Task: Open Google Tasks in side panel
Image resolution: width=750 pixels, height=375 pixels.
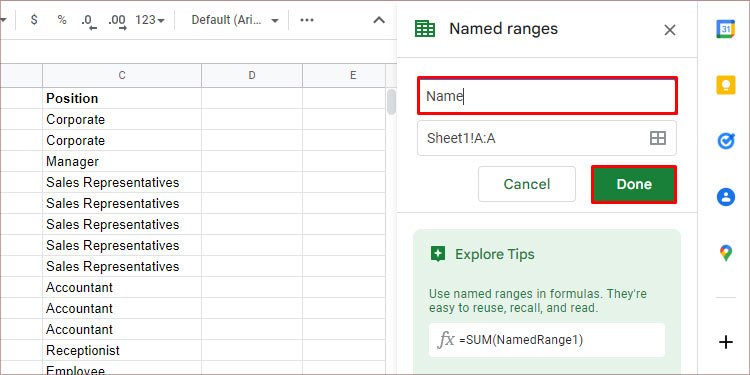Action: [725, 141]
